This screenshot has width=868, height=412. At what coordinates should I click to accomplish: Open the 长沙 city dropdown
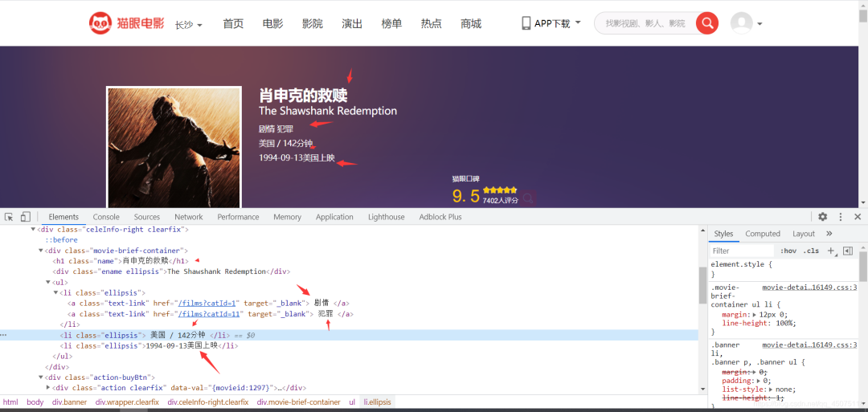click(189, 25)
